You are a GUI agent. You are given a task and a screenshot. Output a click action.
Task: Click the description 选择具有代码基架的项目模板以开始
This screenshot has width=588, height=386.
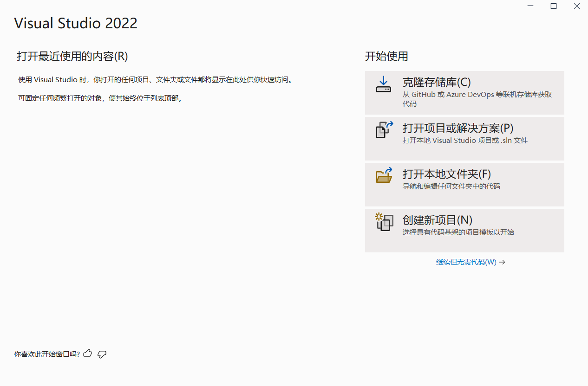point(458,232)
